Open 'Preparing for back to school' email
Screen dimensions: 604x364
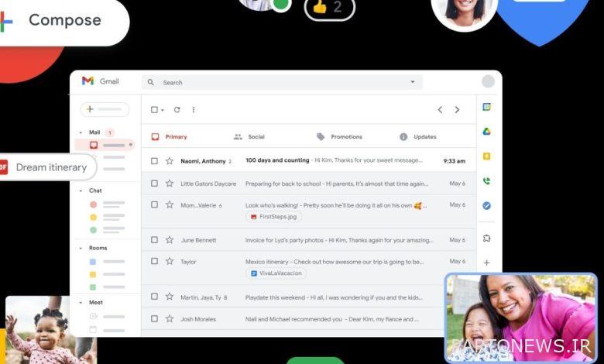309,184
